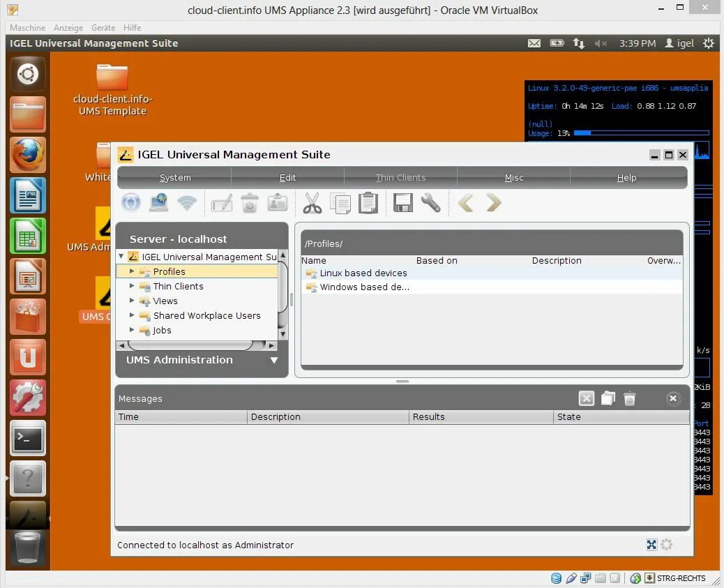Close the Messages panel with round X

tap(673, 398)
